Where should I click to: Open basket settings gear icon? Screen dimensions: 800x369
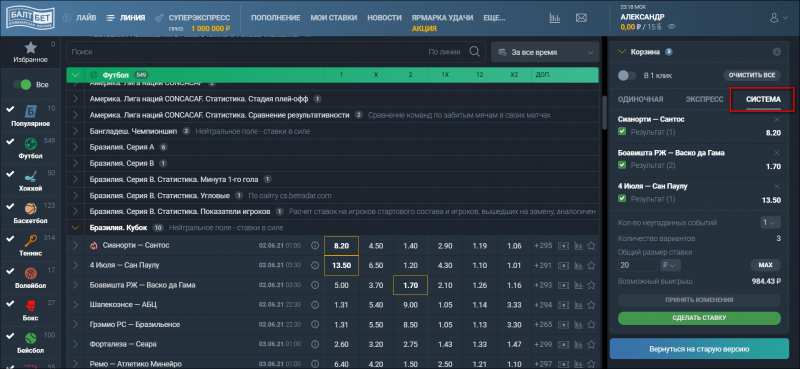(777, 52)
